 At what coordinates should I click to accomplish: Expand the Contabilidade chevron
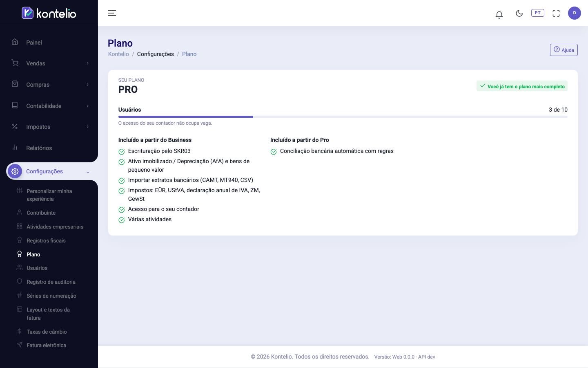[87, 106]
